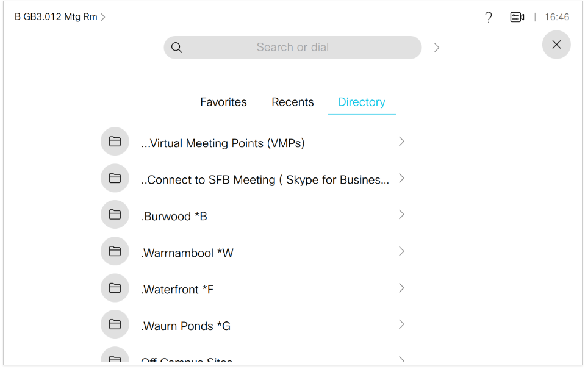
Task: Click the Waurn Ponds folder icon
Action: click(115, 324)
